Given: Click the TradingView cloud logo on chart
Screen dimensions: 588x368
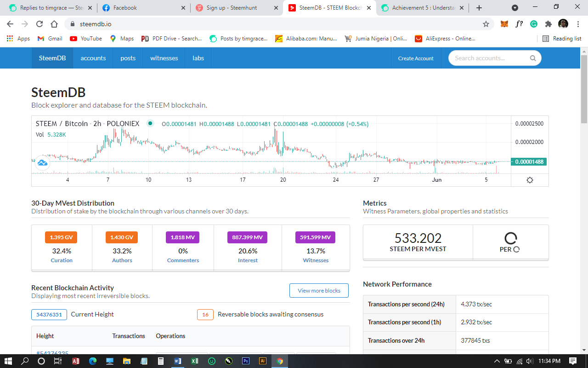Looking at the screenshot, I should tap(42, 162).
